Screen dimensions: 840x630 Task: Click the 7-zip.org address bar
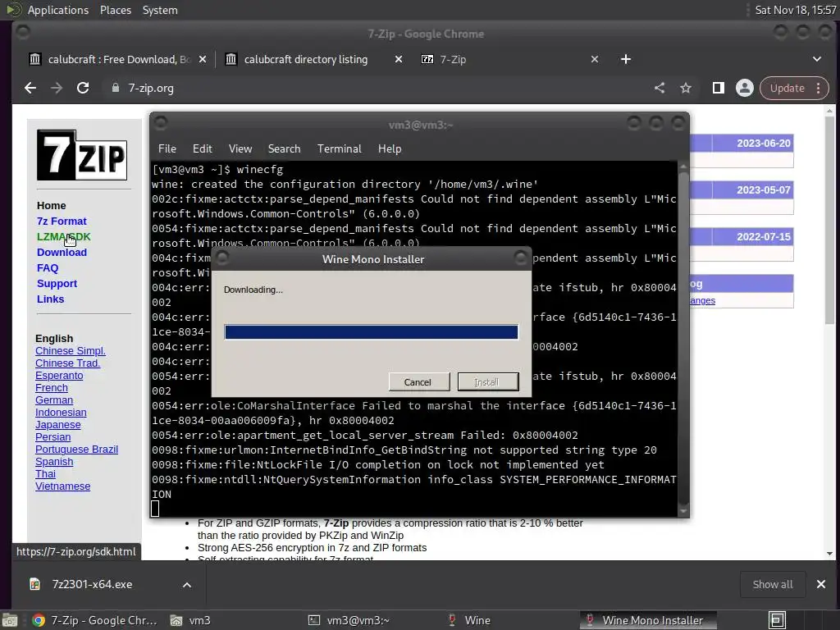[x=375, y=88]
